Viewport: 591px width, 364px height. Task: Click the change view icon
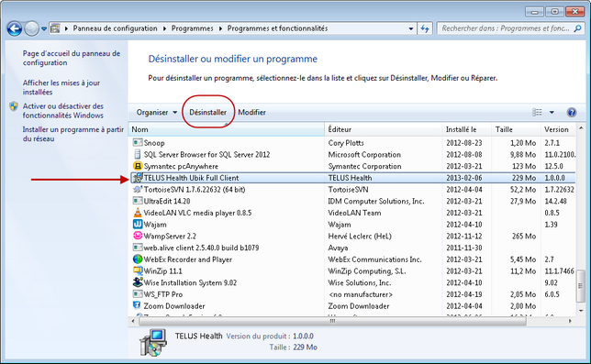[537, 112]
